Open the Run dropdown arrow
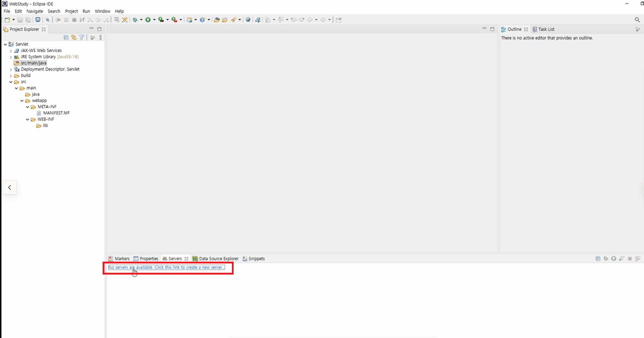Viewport: 644px width, 338px height. coord(154,20)
